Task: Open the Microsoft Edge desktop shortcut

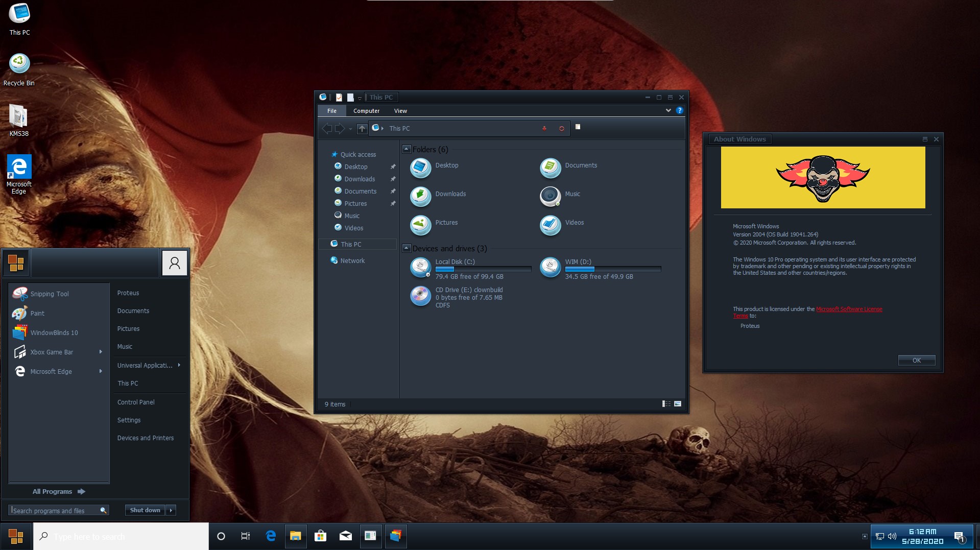Action: (19, 175)
